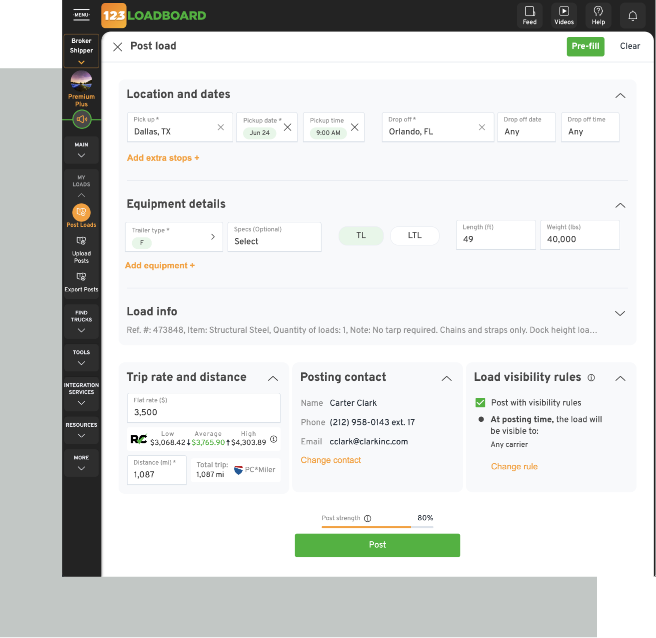Click Post strength info icon
This screenshot has width=656, height=638.
pyautogui.click(x=367, y=518)
